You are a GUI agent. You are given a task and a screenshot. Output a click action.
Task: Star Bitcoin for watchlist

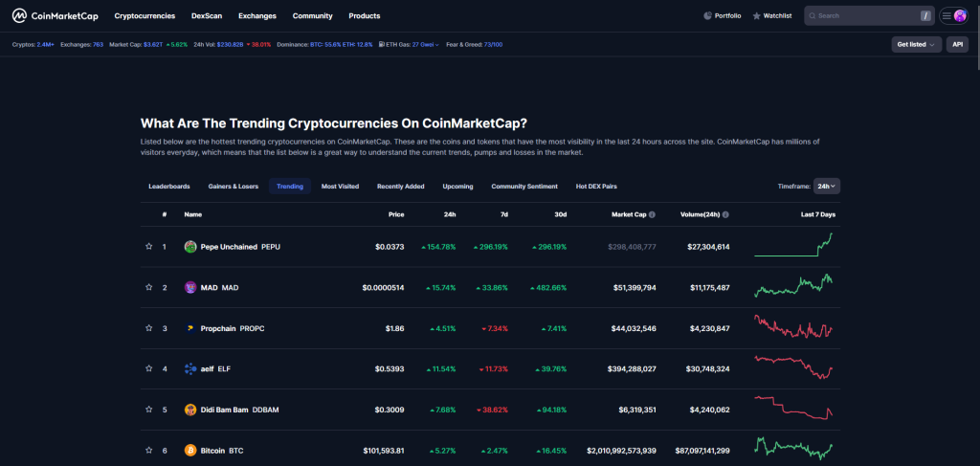point(148,450)
